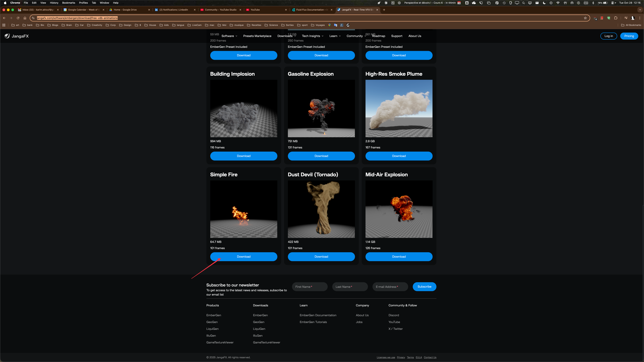Open the media control icon in toolbar
Screen dimensions: 644x362
click(626, 18)
